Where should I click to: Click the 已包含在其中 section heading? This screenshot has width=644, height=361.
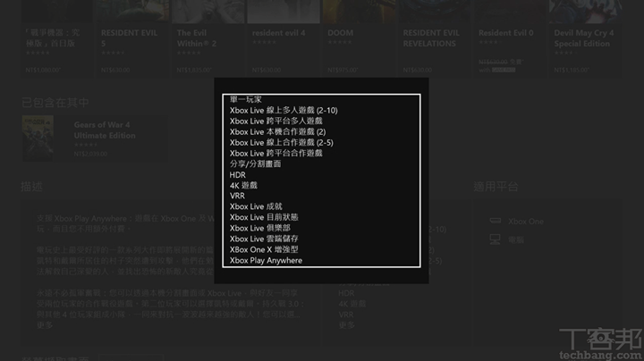click(55, 103)
